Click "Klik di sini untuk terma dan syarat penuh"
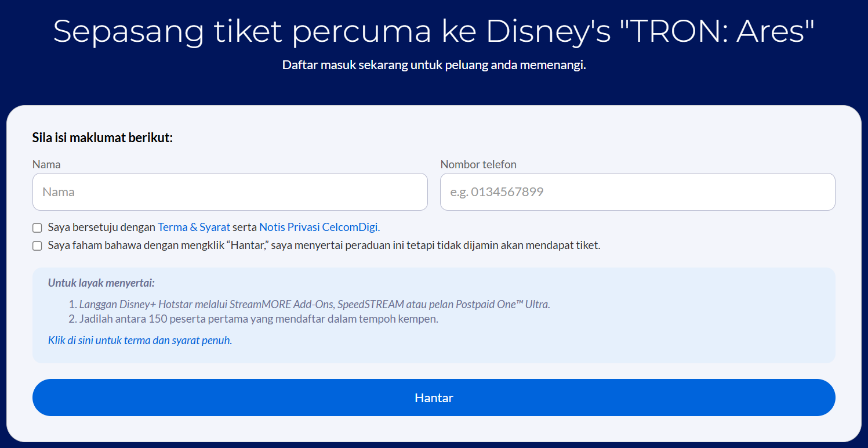This screenshot has width=868, height=448. (x=139, y=340)
